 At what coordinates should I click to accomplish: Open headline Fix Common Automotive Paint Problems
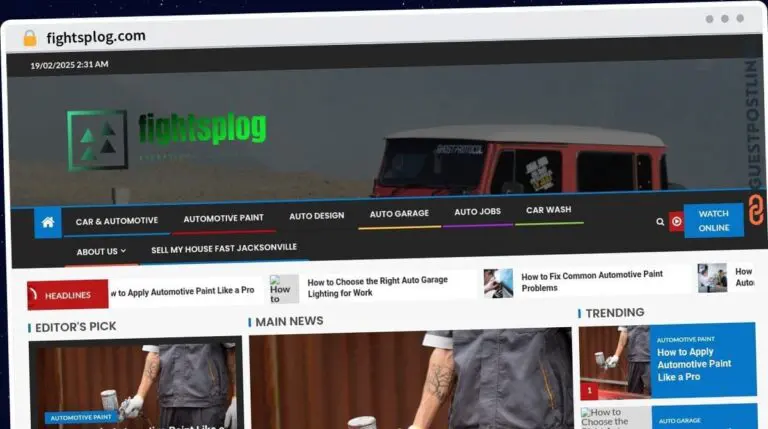(592, 281)
